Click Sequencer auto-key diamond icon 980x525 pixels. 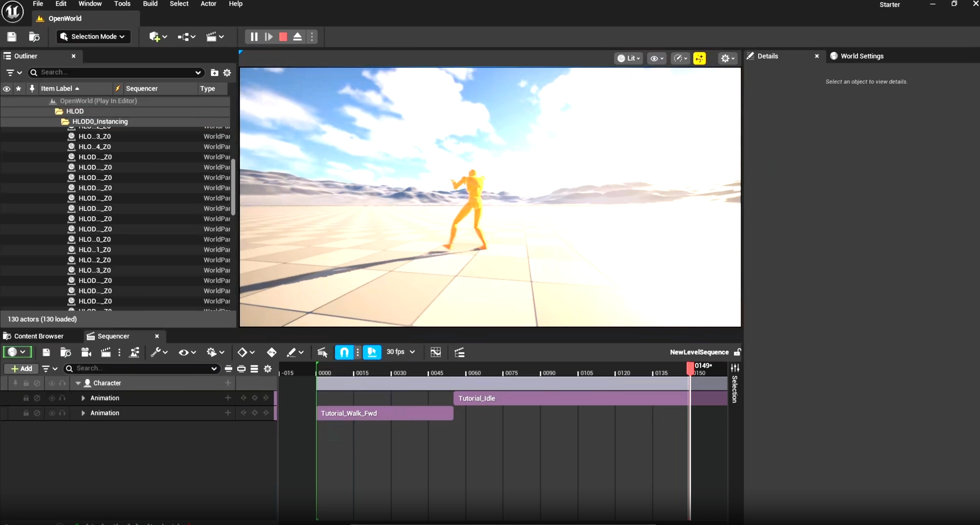point(271,353)
